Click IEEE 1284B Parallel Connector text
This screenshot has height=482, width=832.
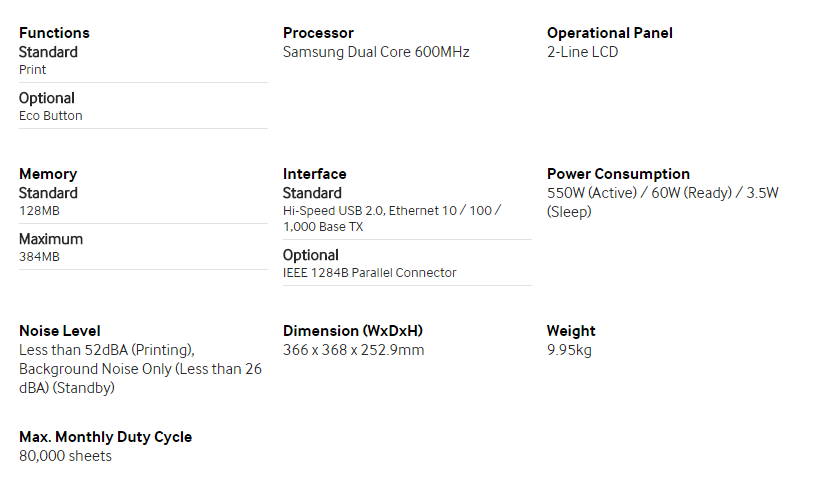click(x=369, y=273)
